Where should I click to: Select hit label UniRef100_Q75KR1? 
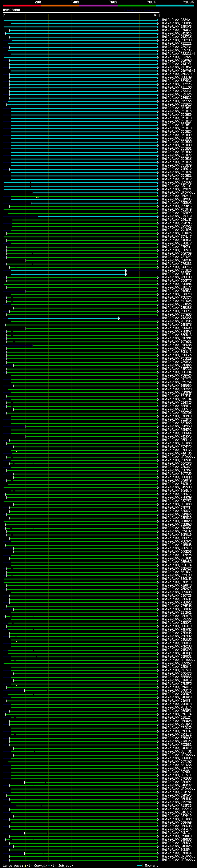click(x=177, y=189)
